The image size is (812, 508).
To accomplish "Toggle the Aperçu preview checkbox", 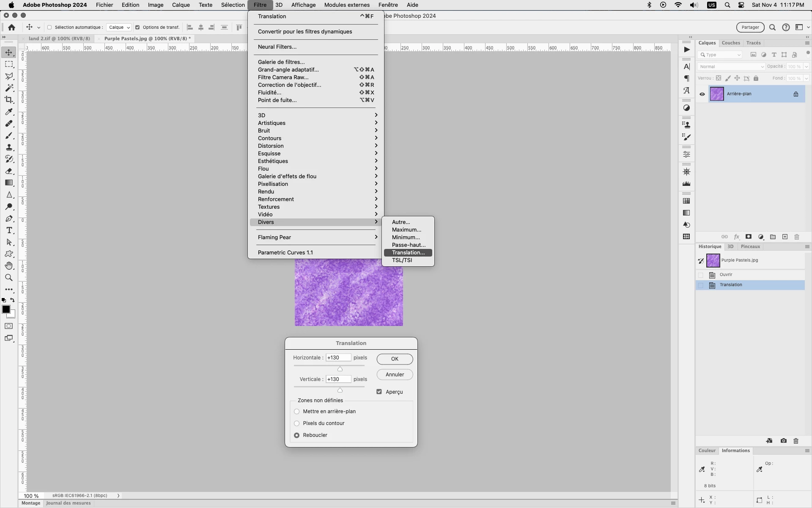I will pyautogui.click(x=379, y=392).
